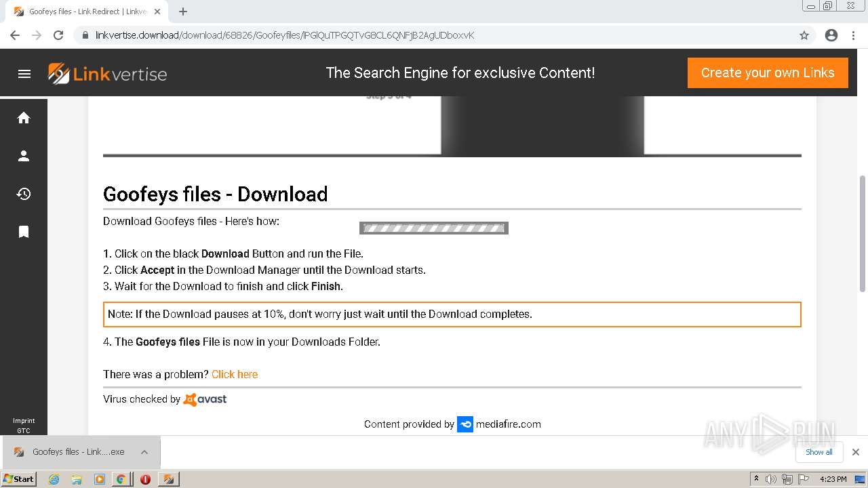Open the bookmark sidebar icon

[x=24, y=232]
